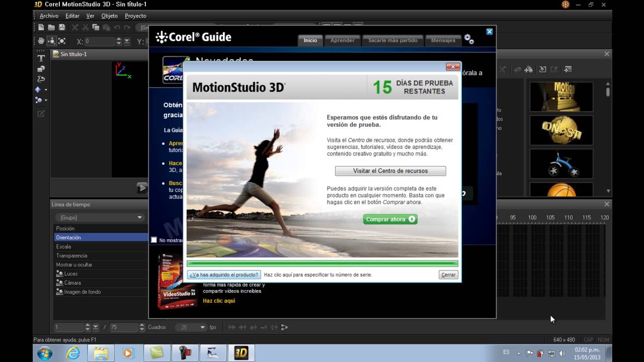Screen dimensions: 644x362
Task: Switch to Mensajes tab in Corel Guide
Action: click(x=443, y=40)
